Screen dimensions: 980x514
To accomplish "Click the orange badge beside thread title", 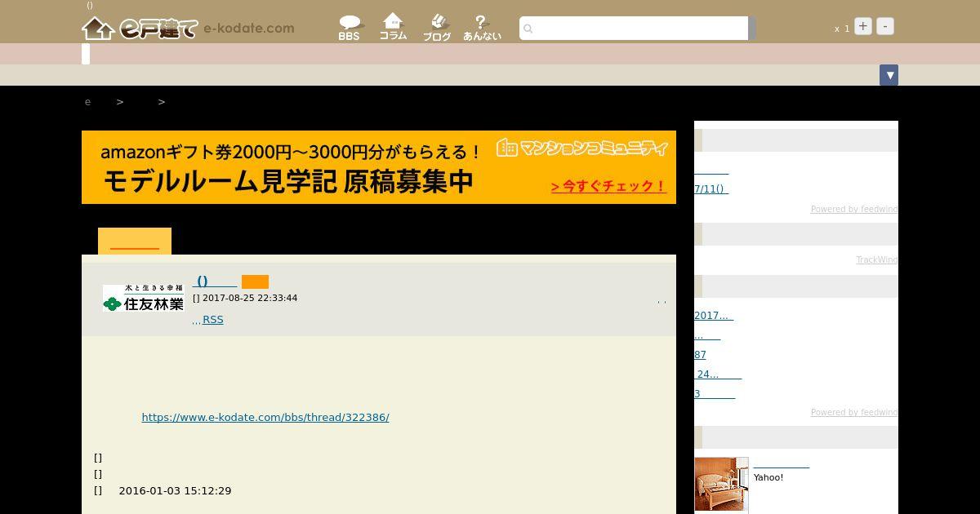I will point(255,281).
